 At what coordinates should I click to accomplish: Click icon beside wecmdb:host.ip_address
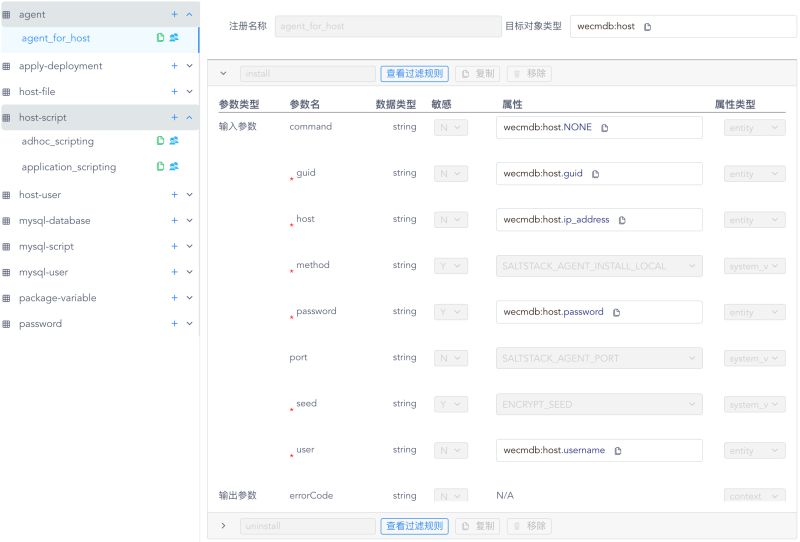point(622,220)
